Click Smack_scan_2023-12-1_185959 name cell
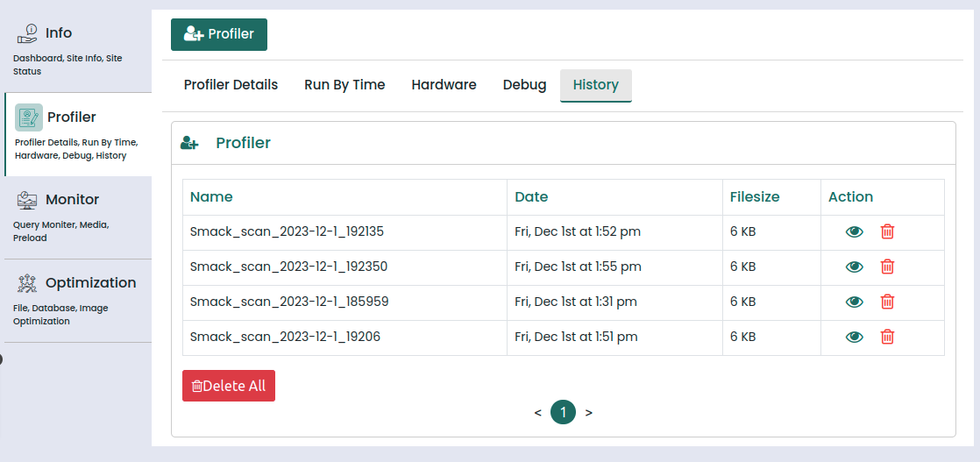Screen dimensions: 980x462 click(x=344, y=302)
